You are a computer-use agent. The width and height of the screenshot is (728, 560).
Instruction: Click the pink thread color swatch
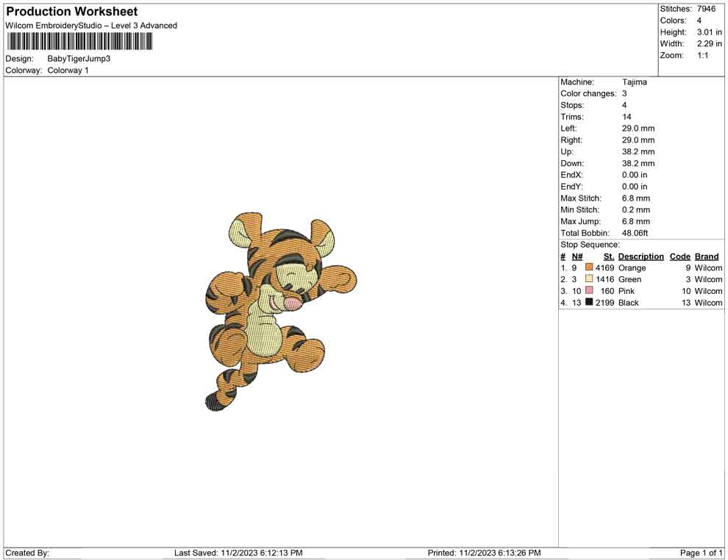(589, 291)
